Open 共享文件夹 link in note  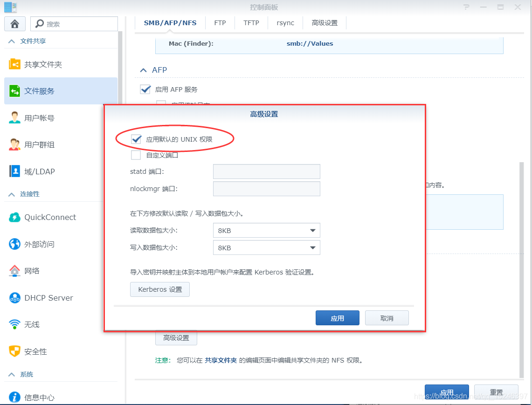tap(221, 360)
